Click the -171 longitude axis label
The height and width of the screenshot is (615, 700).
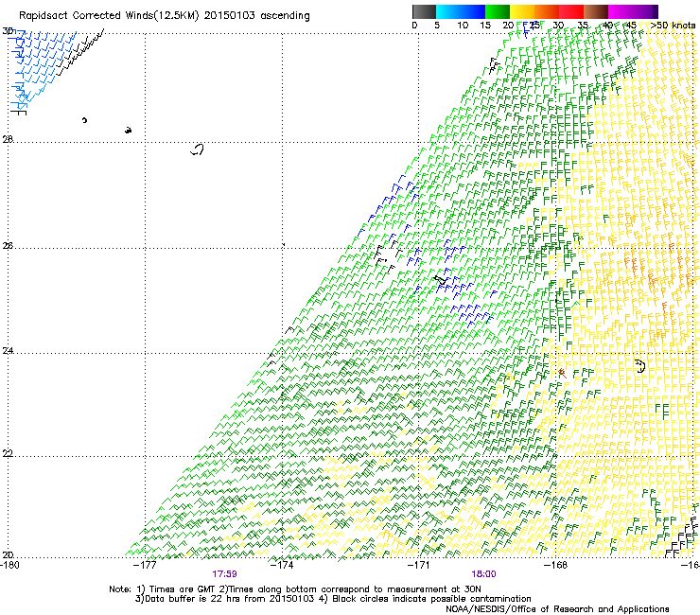click(x=418, y=565)
